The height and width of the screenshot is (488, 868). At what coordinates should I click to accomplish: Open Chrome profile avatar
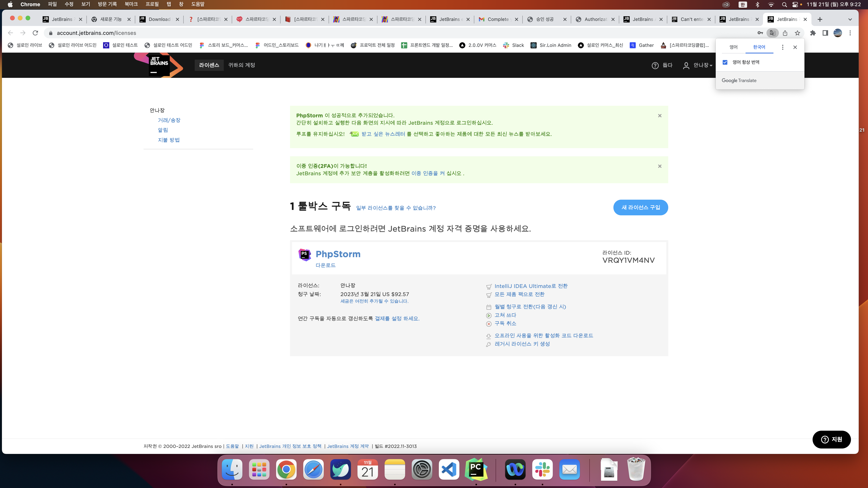(838, 33)
